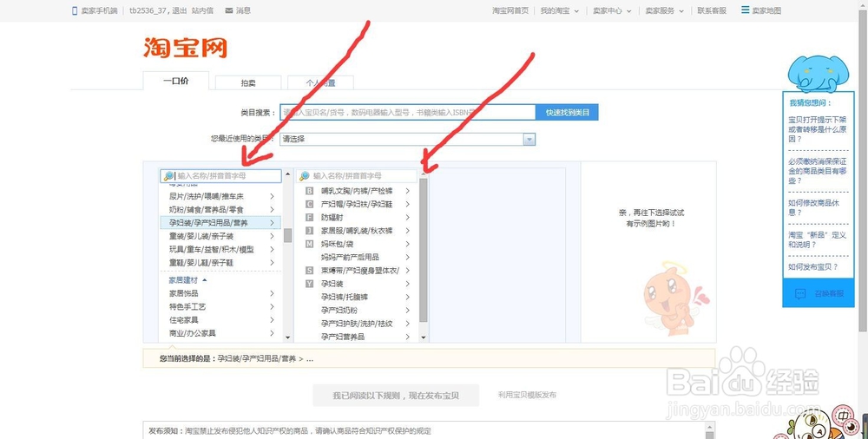Viewport: 868px width, 439px height.
Task: Select 孕产妇奶粉 subcategory
Action: [357, 311]
